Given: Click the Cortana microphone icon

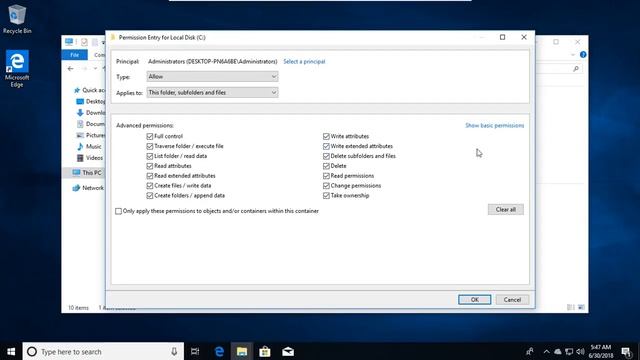Looking at the screenshot, I should 174,351.
